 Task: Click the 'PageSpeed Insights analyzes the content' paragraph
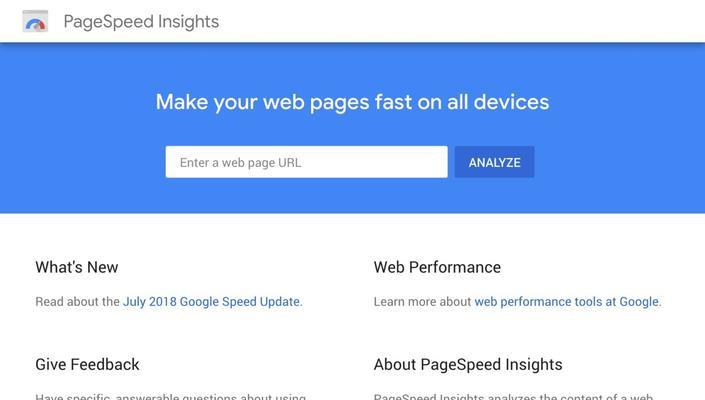coord(513,396)
